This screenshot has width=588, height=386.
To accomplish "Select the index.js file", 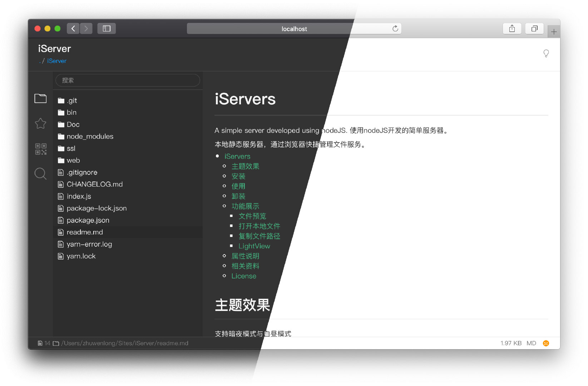I will [128, 196].
